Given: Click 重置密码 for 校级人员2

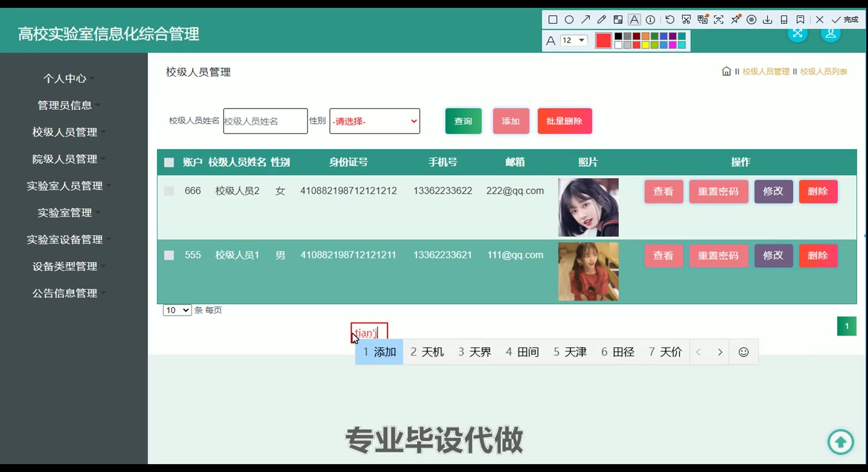Looking at the screenshot, I should [718, 191].
